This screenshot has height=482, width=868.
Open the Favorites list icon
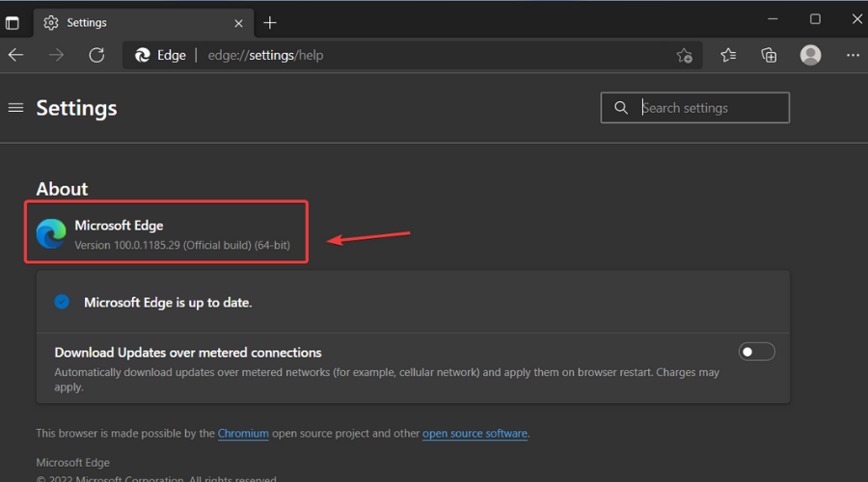pos(728,55)
